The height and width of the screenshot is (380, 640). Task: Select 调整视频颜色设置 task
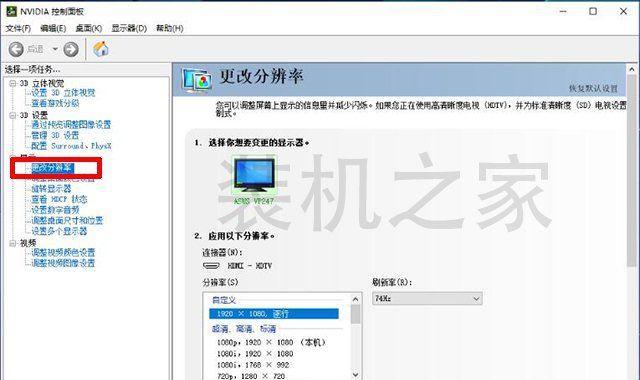point(63,252)
